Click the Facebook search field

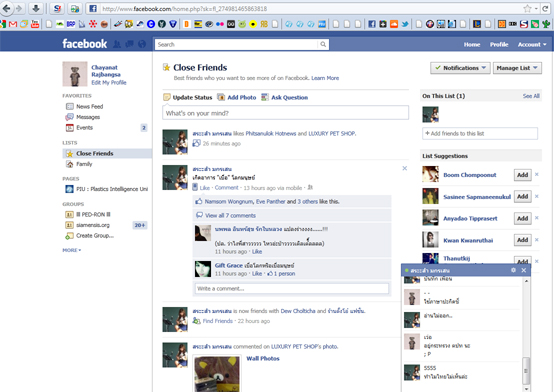tap(236, 45)
